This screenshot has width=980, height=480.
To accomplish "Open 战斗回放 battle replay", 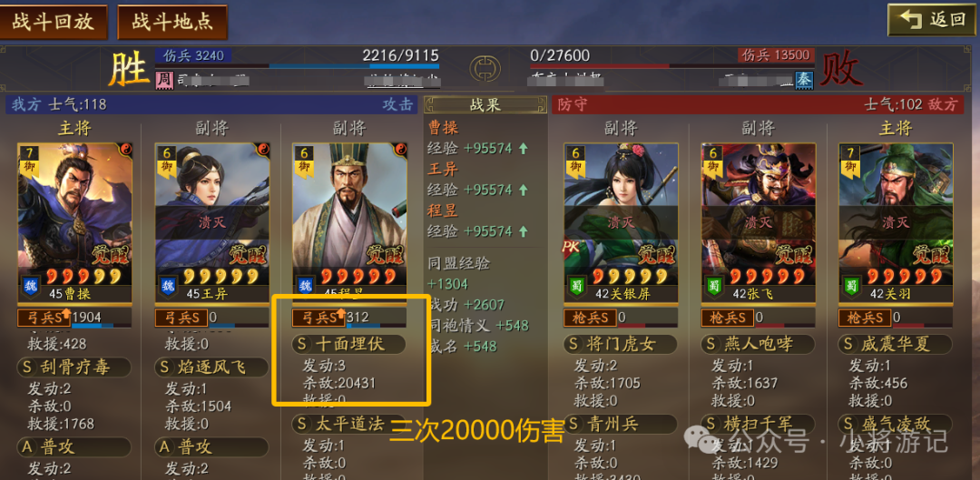I will pos(53,22).
